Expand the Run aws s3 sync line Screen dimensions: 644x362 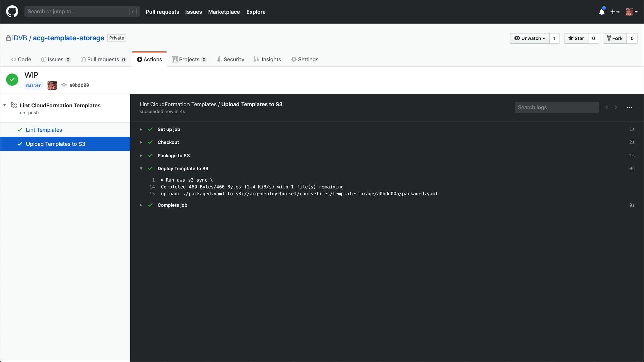[x=162, y=180]
